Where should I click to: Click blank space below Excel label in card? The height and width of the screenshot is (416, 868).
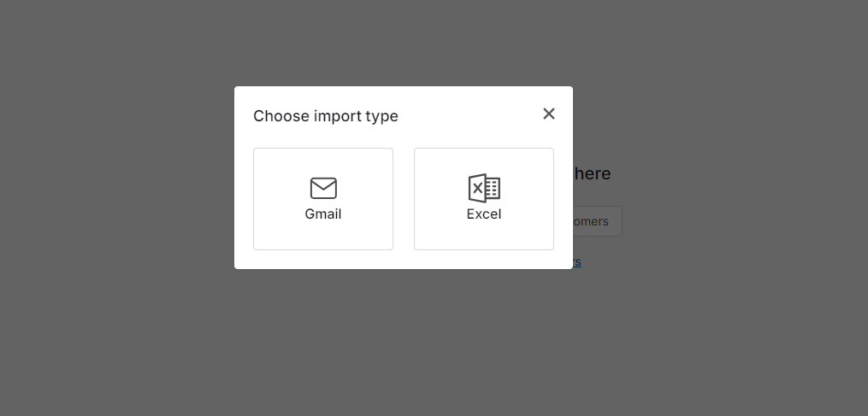tap(484, 236)
